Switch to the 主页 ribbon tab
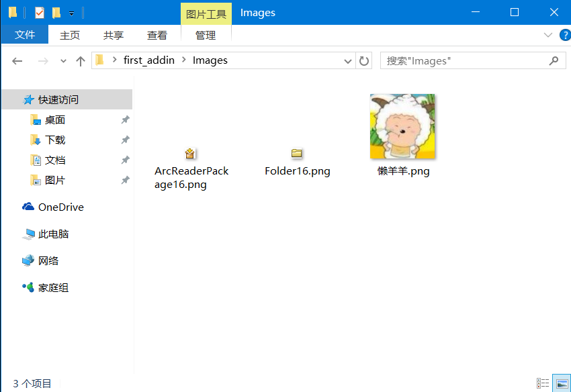Viewport: 571px width, 392px height. click(70, 36)
